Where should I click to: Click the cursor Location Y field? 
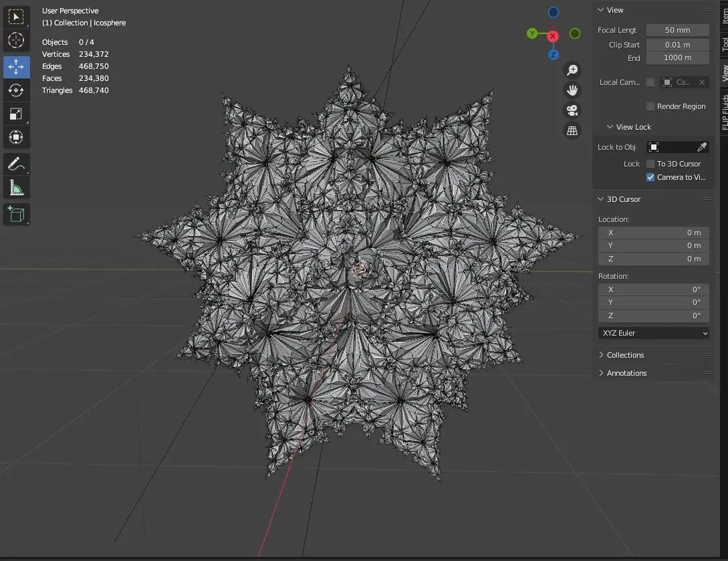(653, 245)
